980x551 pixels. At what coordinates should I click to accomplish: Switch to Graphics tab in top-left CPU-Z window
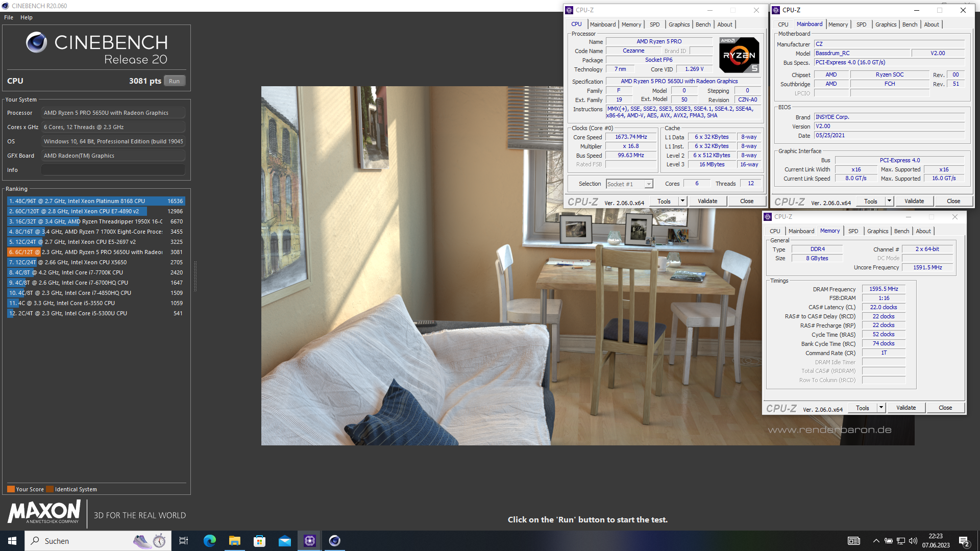point(679,24)
